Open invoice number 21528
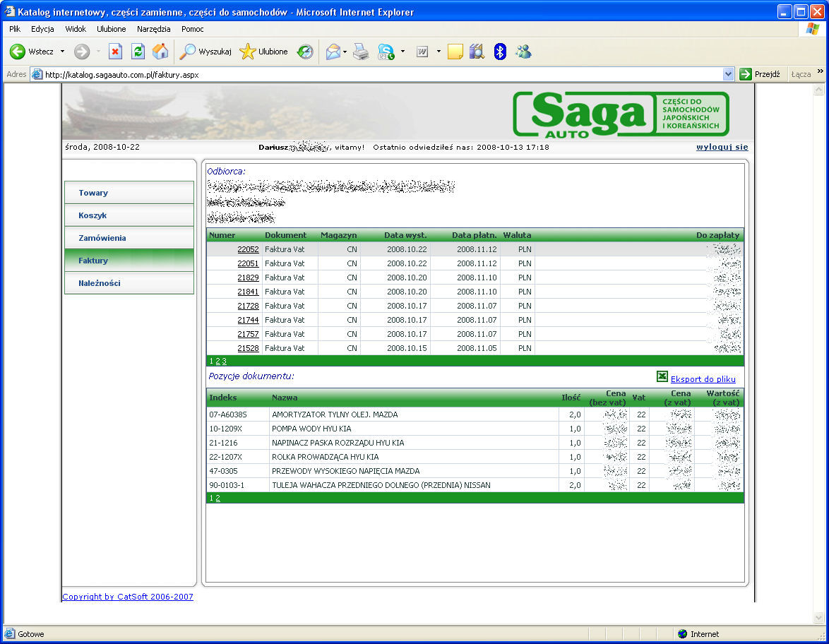Viewport: 829px width, 644px height. click(248, 348)
